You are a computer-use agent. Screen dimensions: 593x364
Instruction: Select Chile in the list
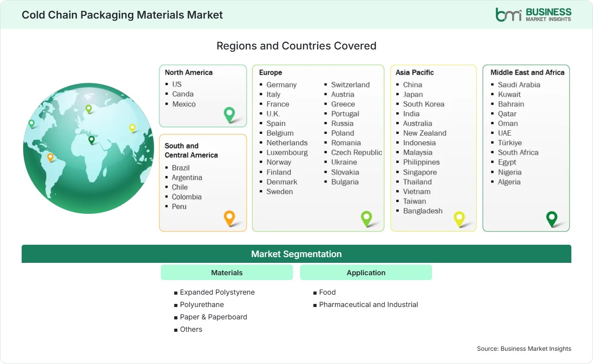point(180,187)
